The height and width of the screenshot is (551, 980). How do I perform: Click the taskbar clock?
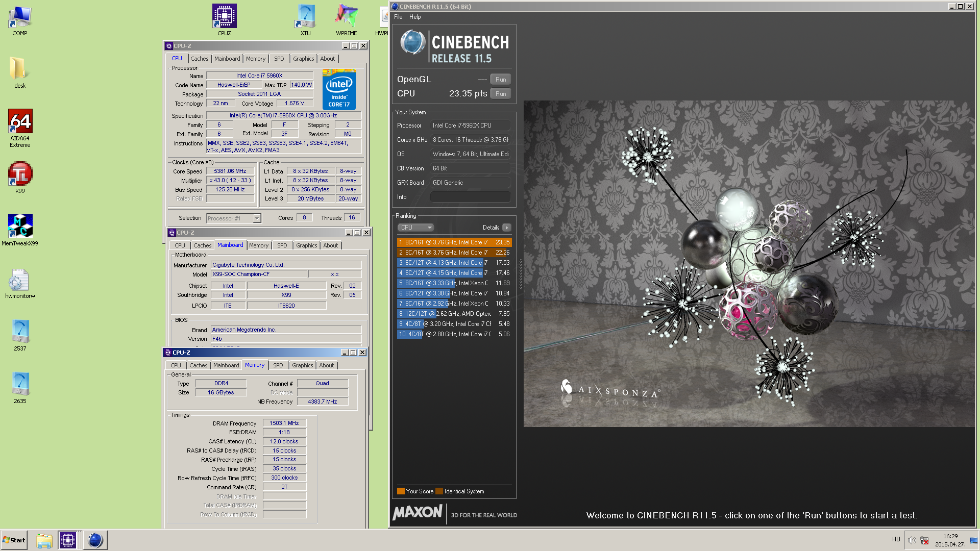(950, 540)
